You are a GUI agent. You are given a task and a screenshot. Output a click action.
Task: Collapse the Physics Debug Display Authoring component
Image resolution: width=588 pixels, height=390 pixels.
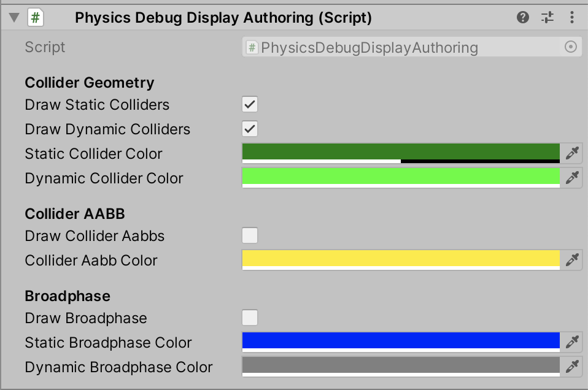tap(14, 18)
